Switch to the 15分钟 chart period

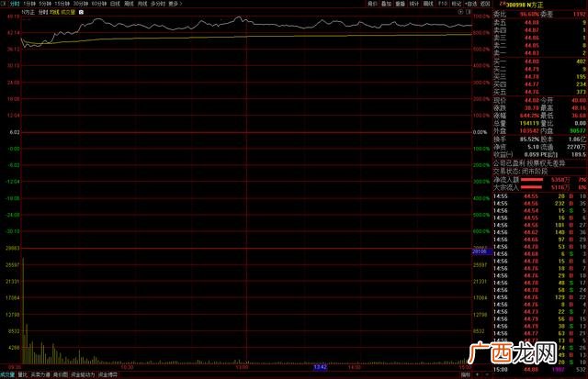tap(62, 4)
